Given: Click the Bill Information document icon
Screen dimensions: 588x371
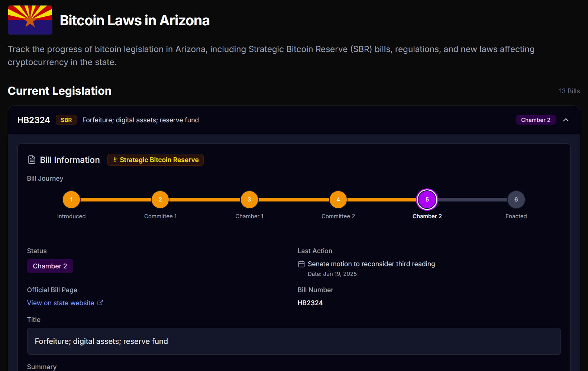Looking at the screenshot, I should click(32, 160).
